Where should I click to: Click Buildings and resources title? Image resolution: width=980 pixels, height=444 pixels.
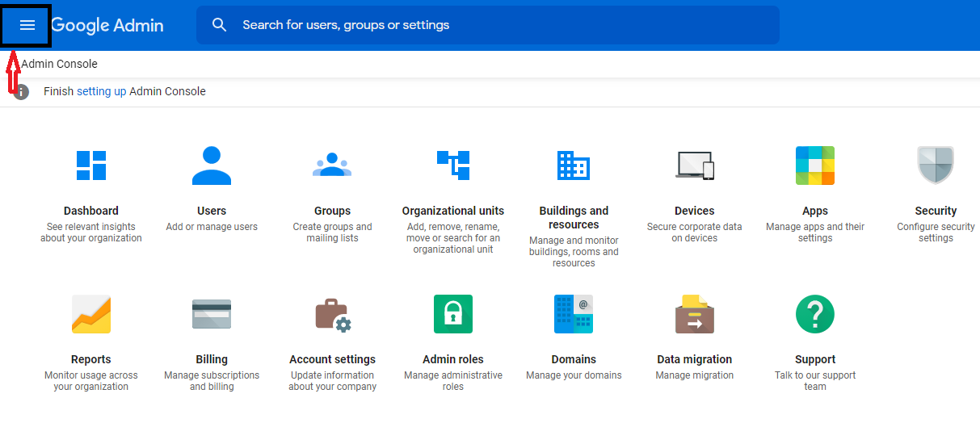[574, 217]
